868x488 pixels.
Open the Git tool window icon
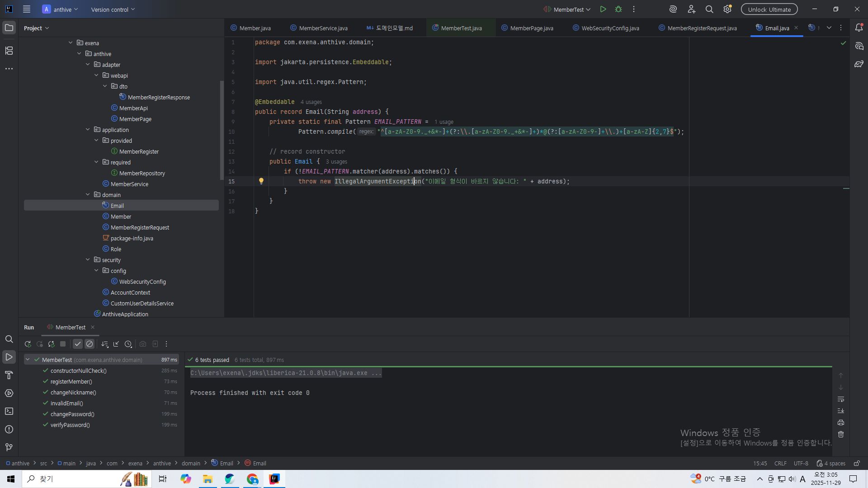(9, 447)
